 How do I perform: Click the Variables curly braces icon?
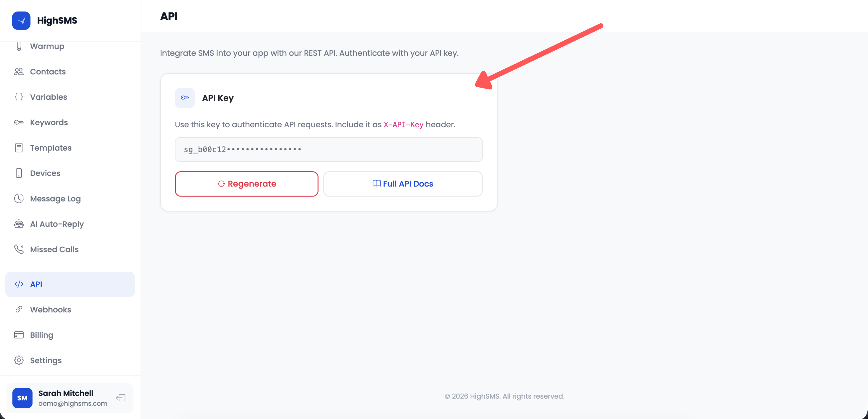pyautogui.click(x=19, y=97)
